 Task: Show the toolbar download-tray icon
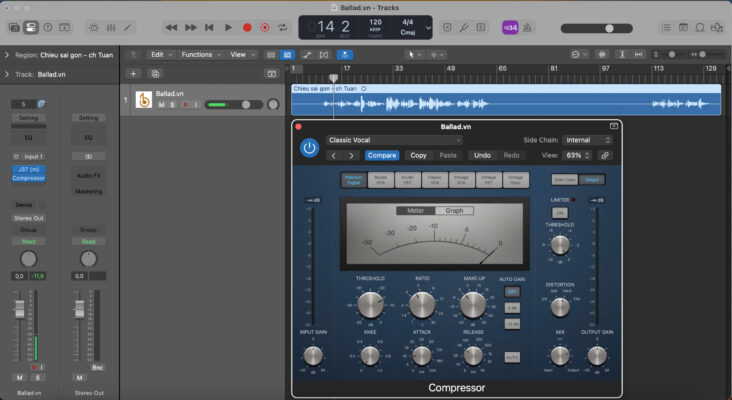tap(64, 28)
